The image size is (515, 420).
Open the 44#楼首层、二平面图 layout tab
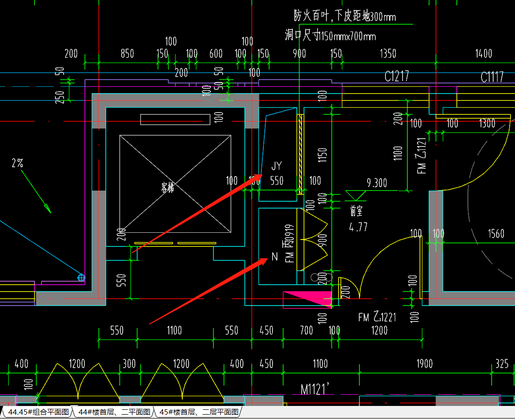pyautogui.click(x=114, y=412)
